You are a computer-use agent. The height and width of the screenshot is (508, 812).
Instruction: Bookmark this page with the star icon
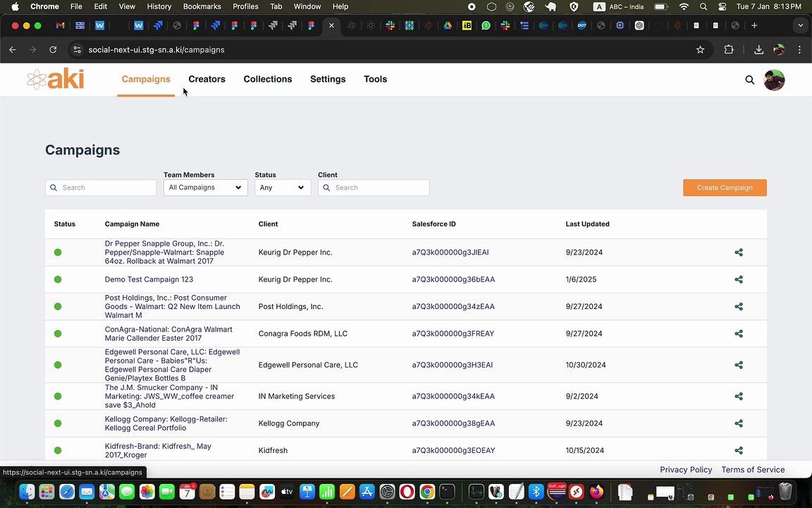(700, 50)
